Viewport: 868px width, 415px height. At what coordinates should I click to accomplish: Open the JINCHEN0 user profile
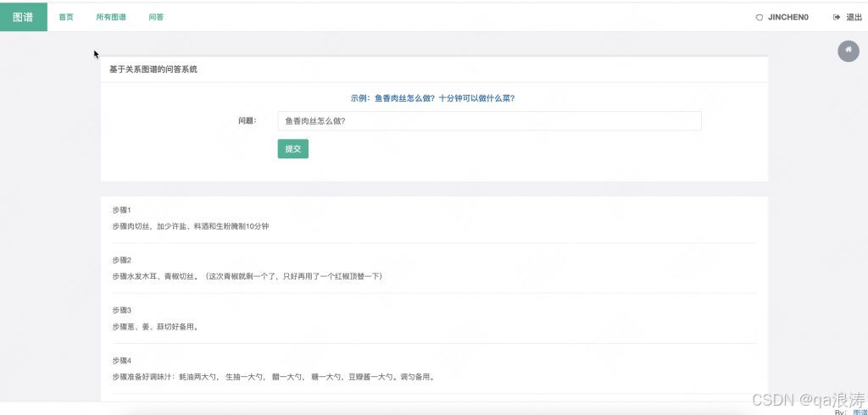(x=787, y=17)
